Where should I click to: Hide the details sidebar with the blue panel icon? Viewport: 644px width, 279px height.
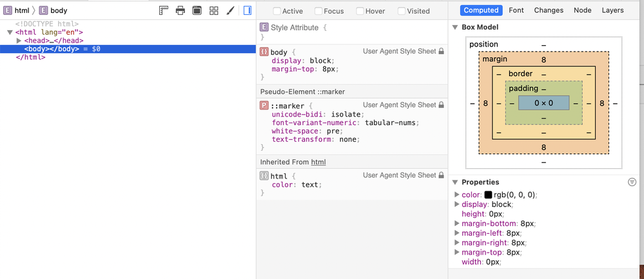pyautogui.click(x=248, y=11)
